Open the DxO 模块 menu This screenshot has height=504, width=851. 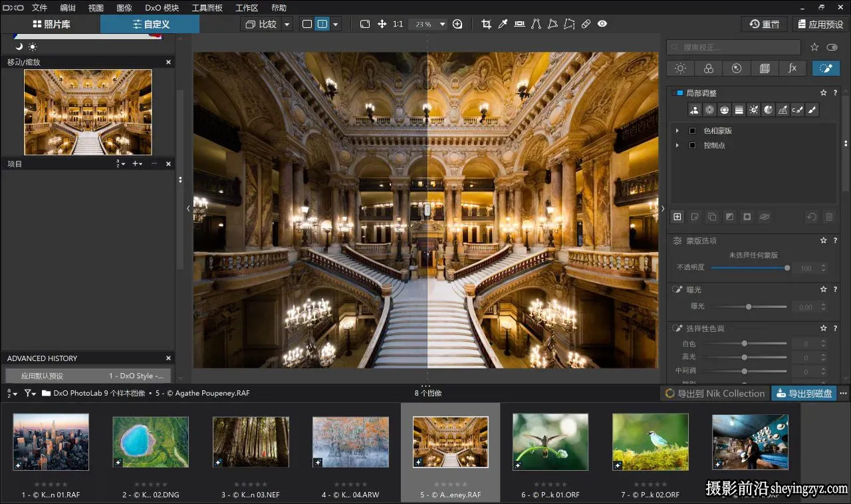[x=162, y=8]
